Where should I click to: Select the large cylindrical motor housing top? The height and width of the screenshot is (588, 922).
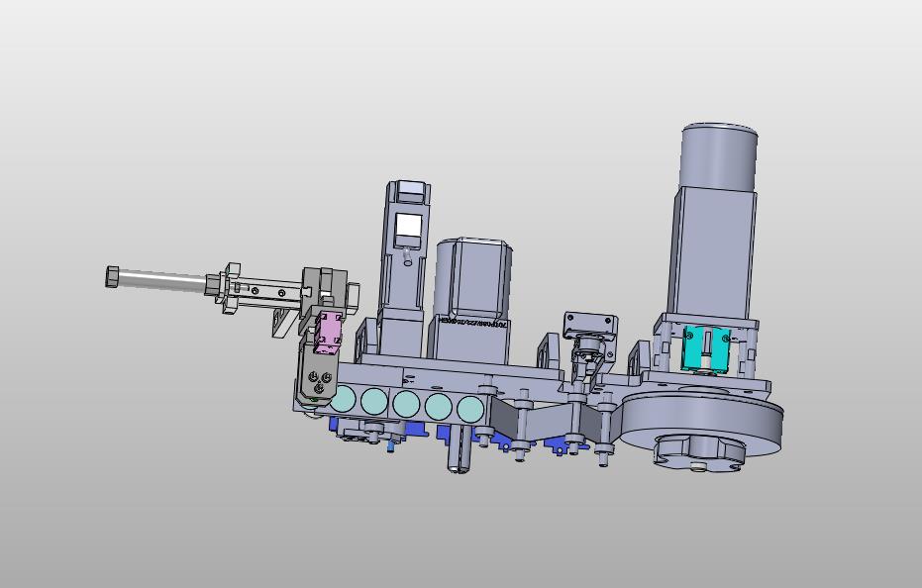[x=719, y=156]
